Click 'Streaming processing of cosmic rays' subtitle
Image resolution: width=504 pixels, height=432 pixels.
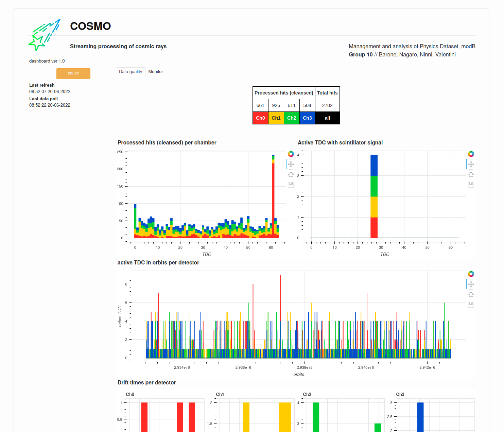[118, 46]
